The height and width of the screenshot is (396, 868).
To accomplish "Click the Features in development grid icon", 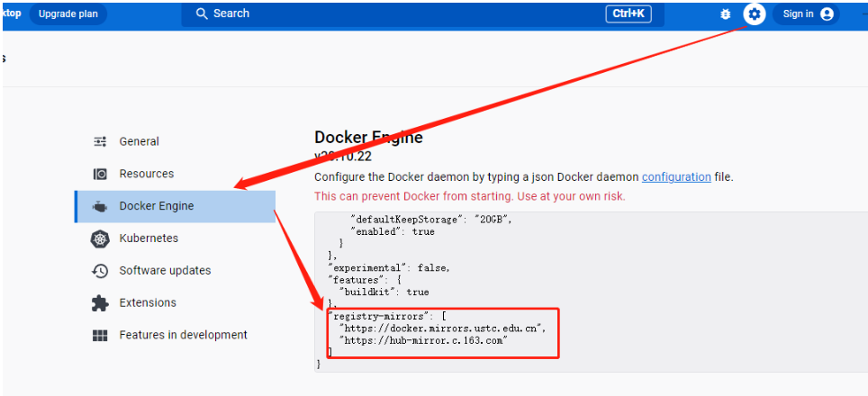I will click(100, 336).
